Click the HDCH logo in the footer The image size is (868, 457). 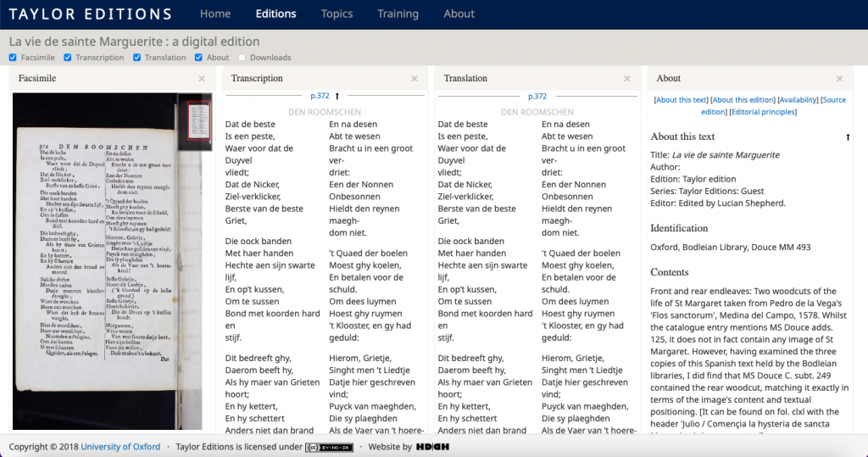click(432, 447)
